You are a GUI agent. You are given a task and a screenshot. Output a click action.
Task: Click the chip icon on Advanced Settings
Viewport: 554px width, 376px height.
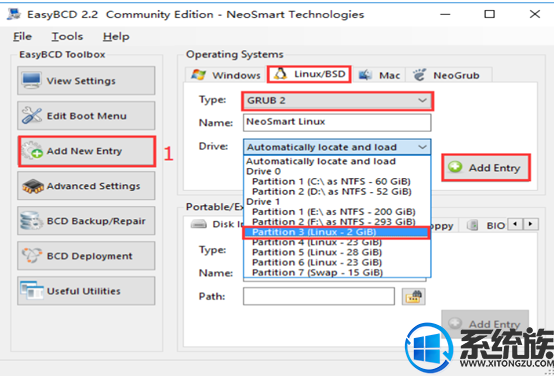33,186
